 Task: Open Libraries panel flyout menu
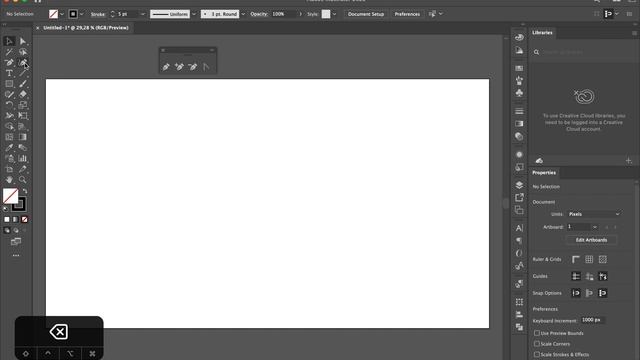pyautogui.click(x=634, y=33)
